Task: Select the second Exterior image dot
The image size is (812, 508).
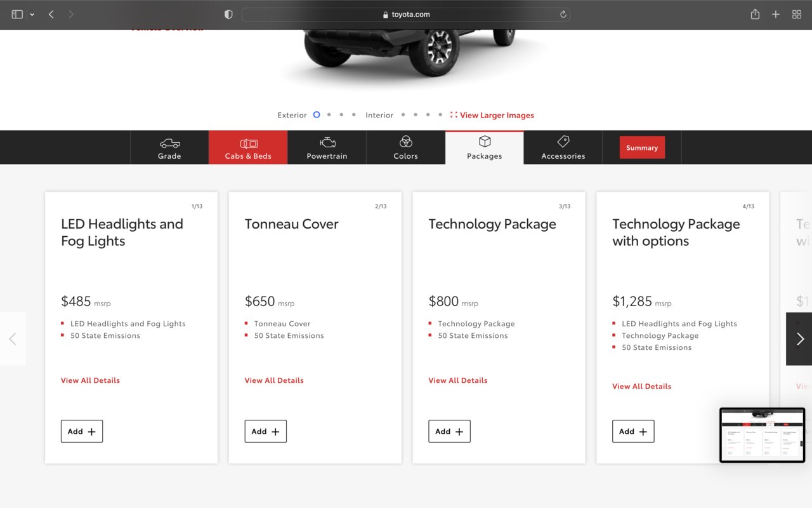Action: click(329, 115)
